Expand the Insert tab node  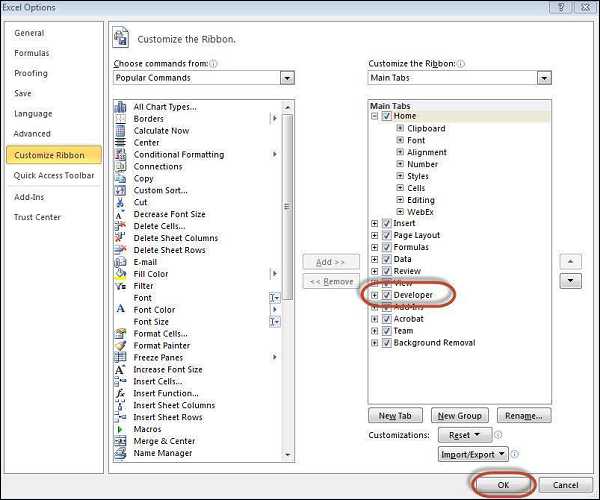click(x=375, y=223)
